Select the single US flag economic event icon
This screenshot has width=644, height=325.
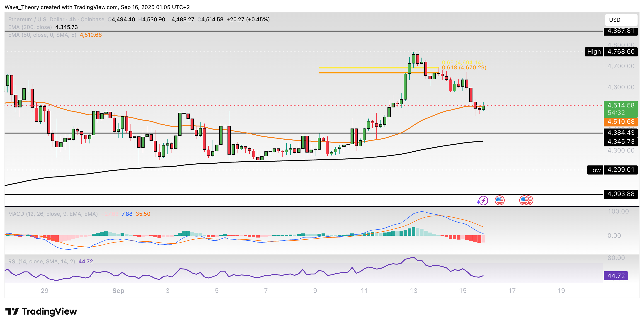point(499,200)
